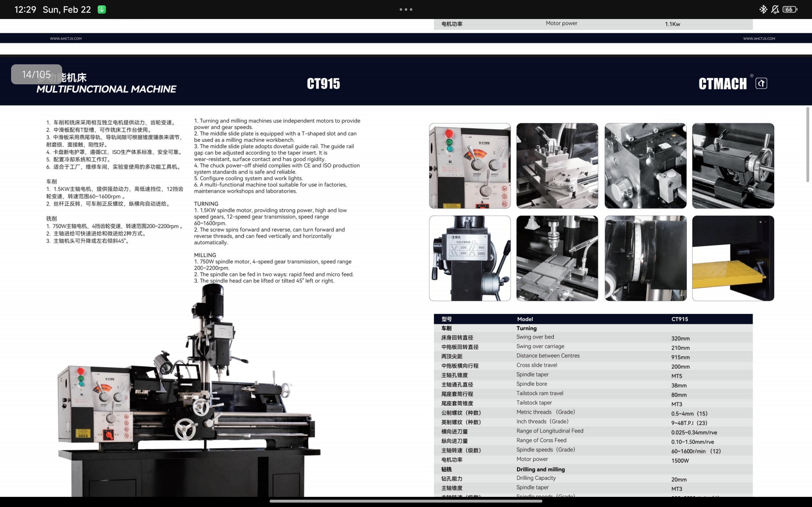Click the Bluetooth status icon
The height and width of the screenshot is (507, 812).
[763, 10]
